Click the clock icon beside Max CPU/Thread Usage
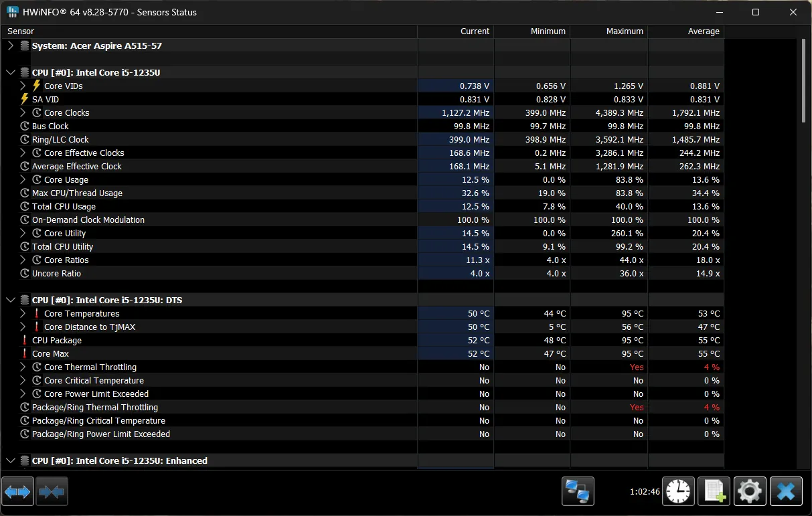 point(25,193)
